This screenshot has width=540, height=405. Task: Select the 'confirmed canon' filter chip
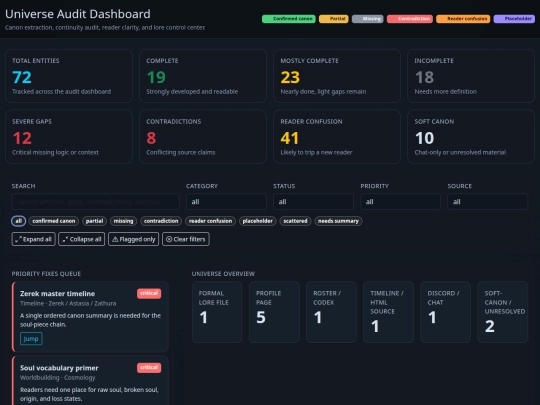(x=54, y=221)
